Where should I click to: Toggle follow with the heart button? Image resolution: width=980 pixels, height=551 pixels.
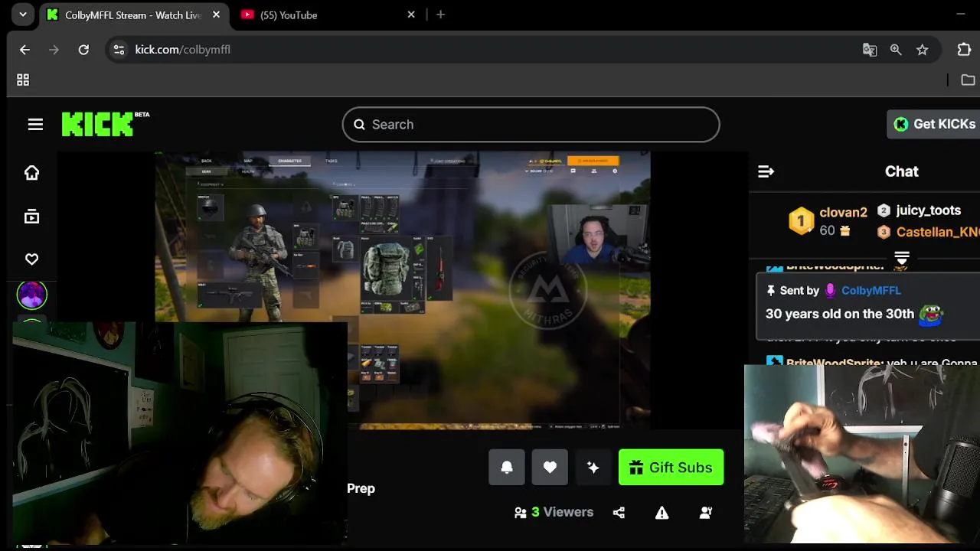[x=550, y=468]
